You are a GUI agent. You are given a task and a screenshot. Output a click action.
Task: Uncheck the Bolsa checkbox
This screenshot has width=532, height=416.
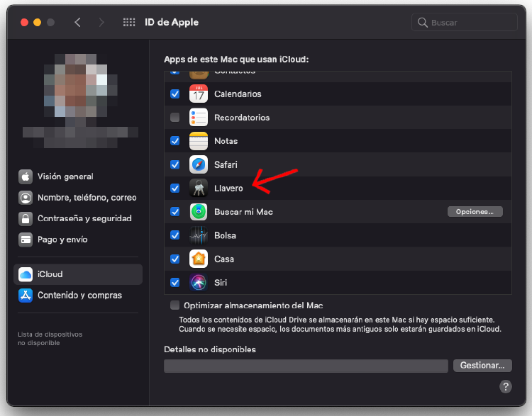click(x=174, y=235)
